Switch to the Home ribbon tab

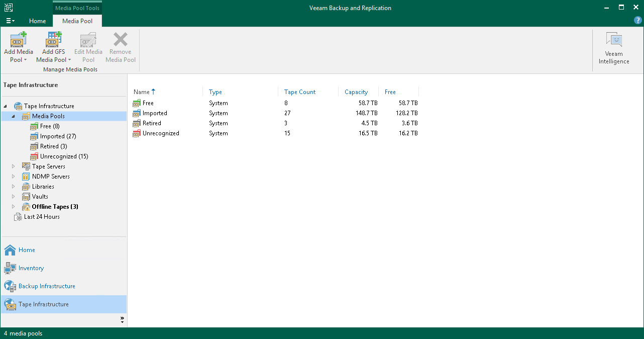(37, 21)
